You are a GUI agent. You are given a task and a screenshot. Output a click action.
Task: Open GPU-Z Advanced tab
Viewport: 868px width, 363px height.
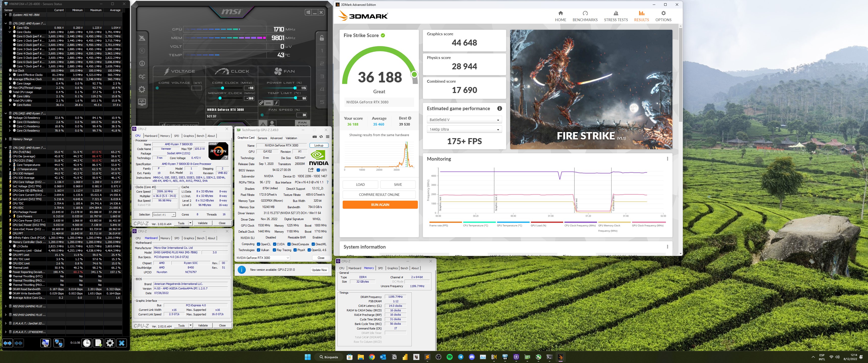click(x=276, y=138)
